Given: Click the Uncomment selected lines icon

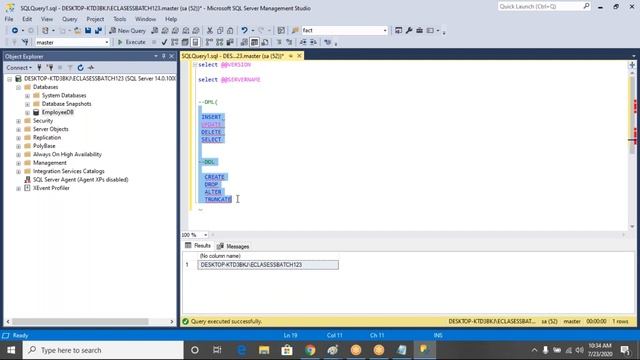Looking at the screenshot, I should [289, 42].
